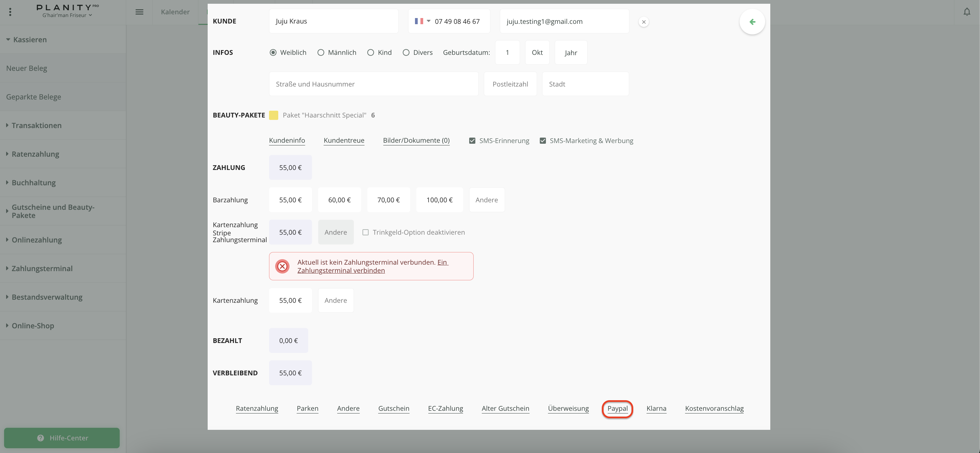Click the green back arrow button
Viewport: 980px width, 453px height.
point(752,22)
